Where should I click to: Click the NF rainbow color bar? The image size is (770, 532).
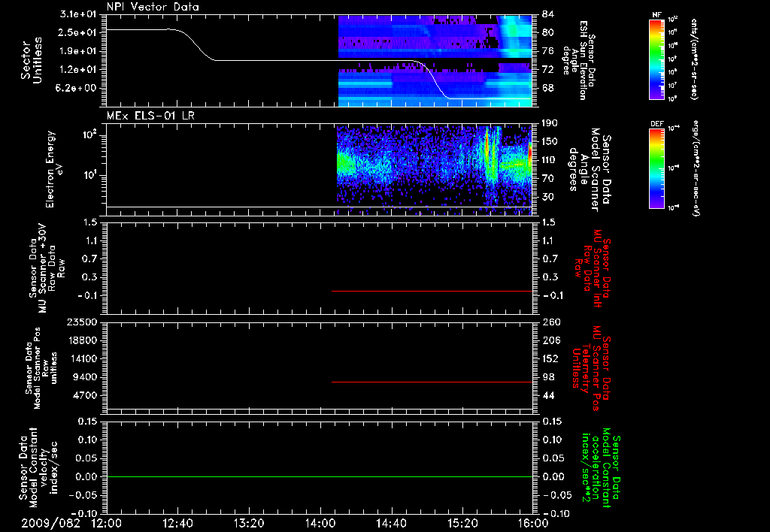pos(656,59)
